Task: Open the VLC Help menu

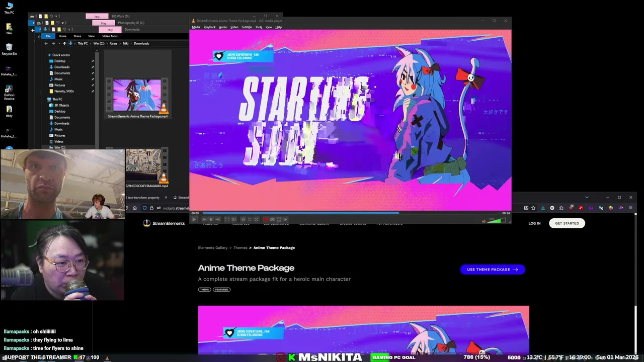Action: pos(278,27)
